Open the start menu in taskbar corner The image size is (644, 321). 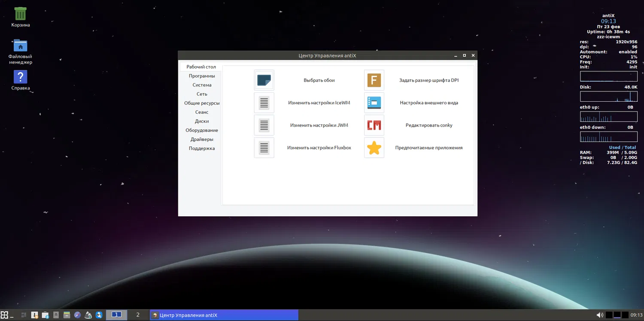coord(4,315)
